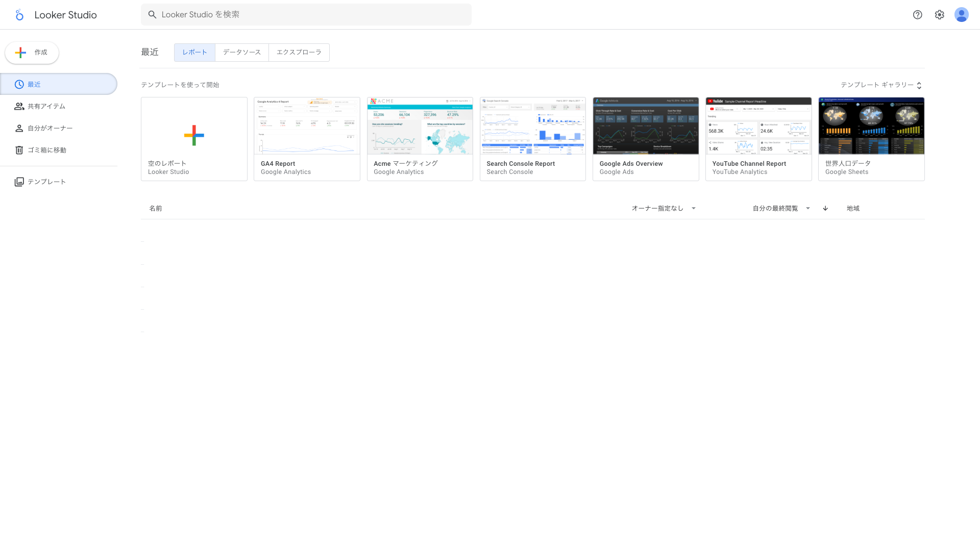
Task: Select the レポート tab
Action: tap(194, 53)
